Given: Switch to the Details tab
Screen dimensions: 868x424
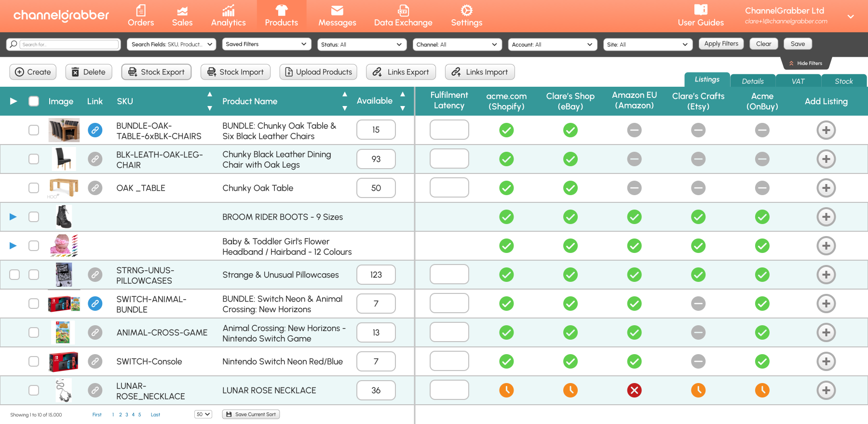Looking at the screenshot, I should (753, 81).
